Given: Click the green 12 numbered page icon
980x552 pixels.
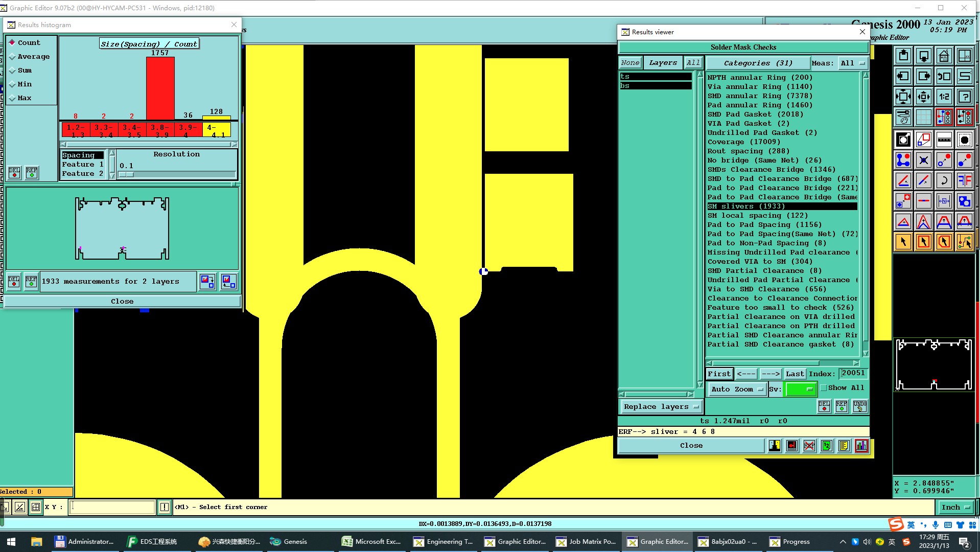Looking at the screenshot, I should [826, 446].
